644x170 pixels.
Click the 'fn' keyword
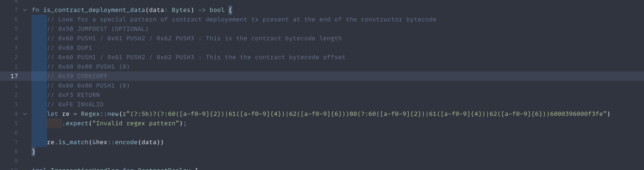click(35, 10)
